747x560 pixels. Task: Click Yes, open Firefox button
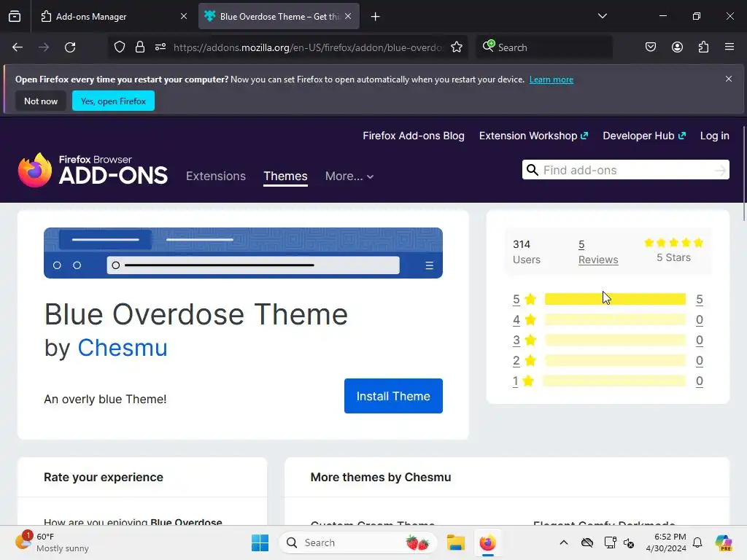[113, 101]
